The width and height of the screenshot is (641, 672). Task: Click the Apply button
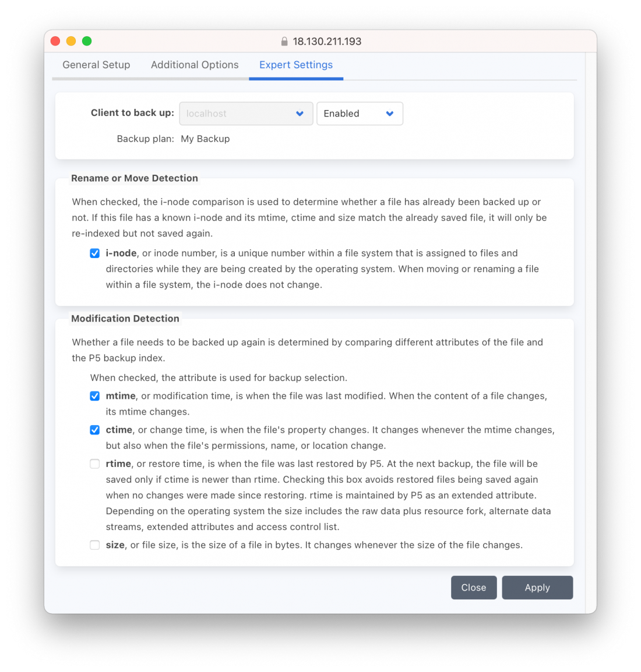pyautogui.click(x=537, y=588)
